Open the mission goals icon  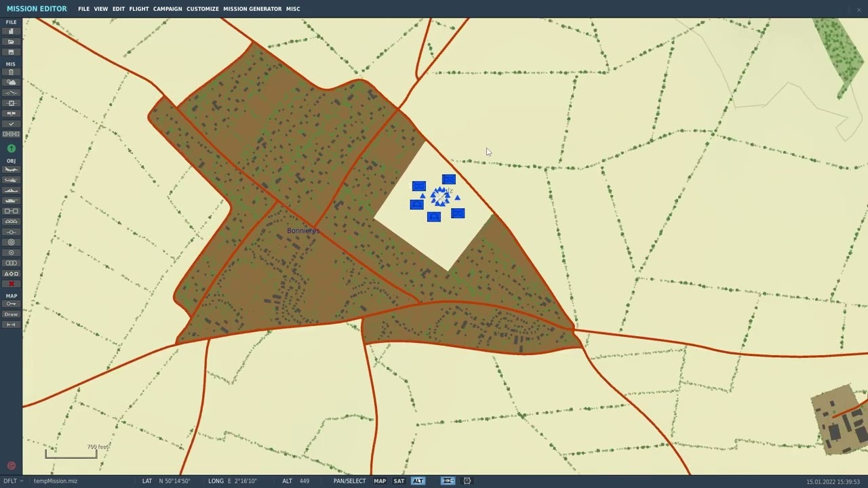[x=11, y=103]
